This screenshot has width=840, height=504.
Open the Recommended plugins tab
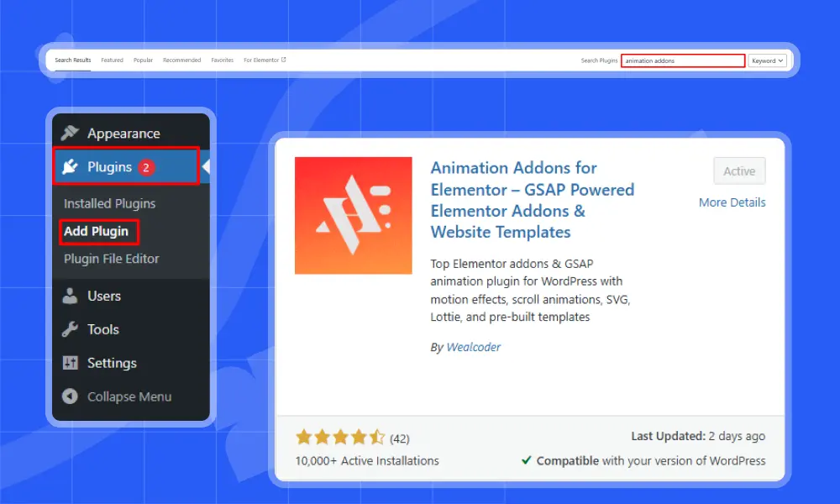[181, 60]
